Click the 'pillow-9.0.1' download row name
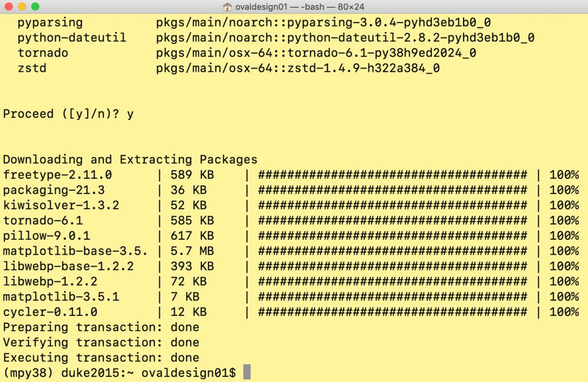588x382 pixels. point(46,236)
